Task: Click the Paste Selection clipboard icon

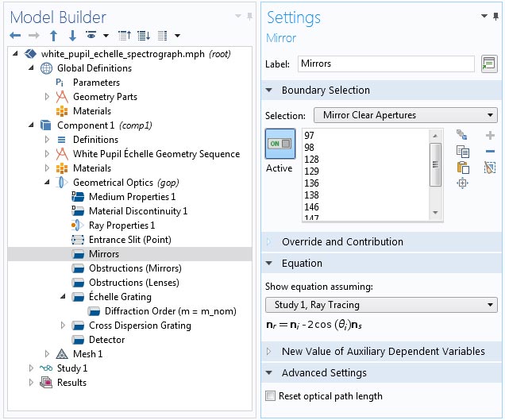Action: pyautogui.click(x=462, y=168)
